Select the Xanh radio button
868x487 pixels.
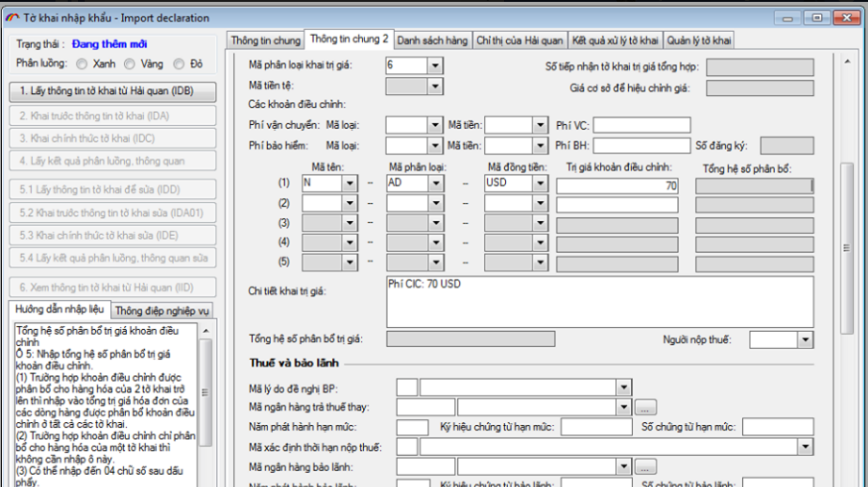[83, 64]
